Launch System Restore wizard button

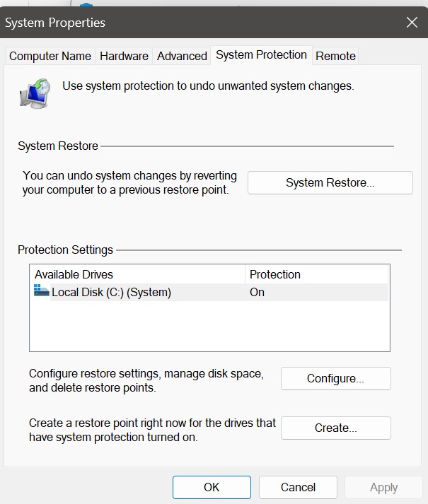[330, 182]
